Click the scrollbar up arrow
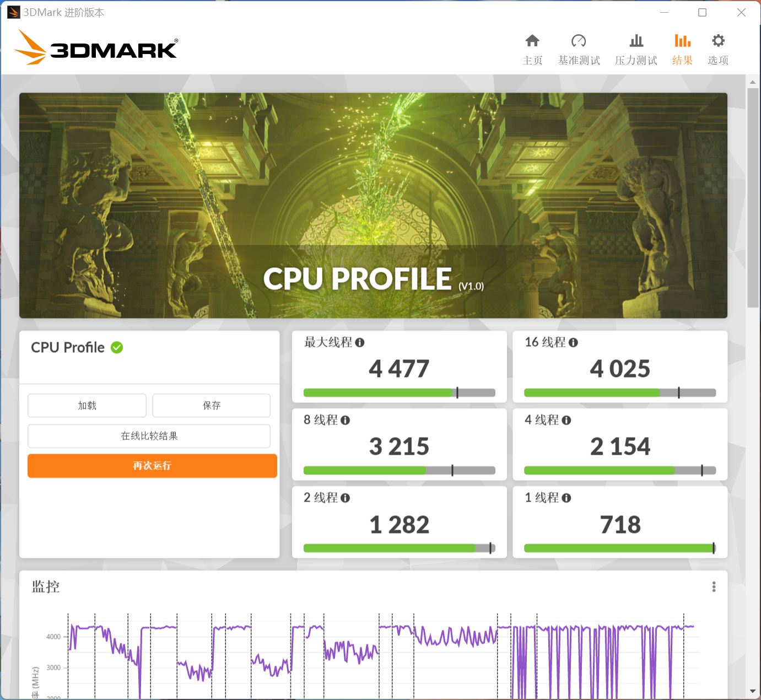The width and height of the screenshot is (761, 700). click(x=753, y=82)
